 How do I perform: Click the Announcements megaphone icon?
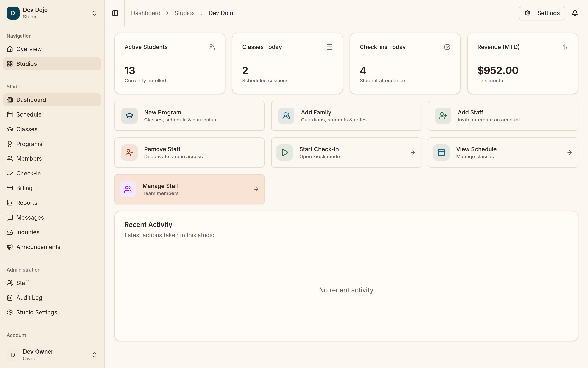coord(10,247)
